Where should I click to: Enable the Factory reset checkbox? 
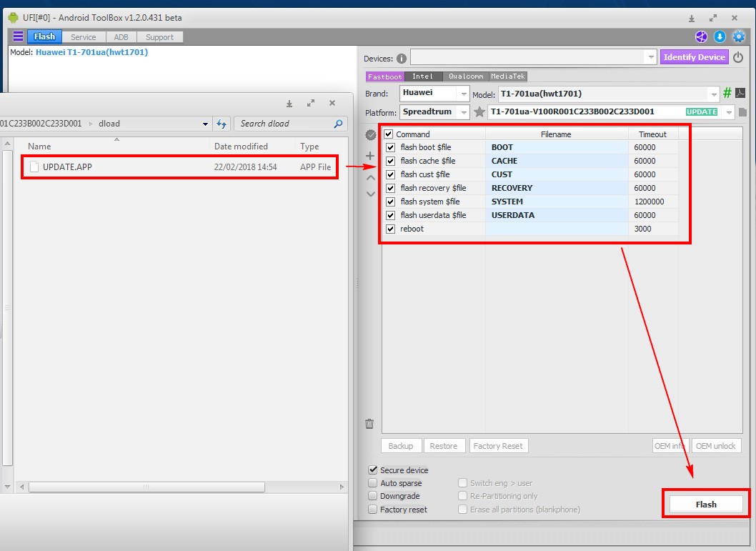373,509
